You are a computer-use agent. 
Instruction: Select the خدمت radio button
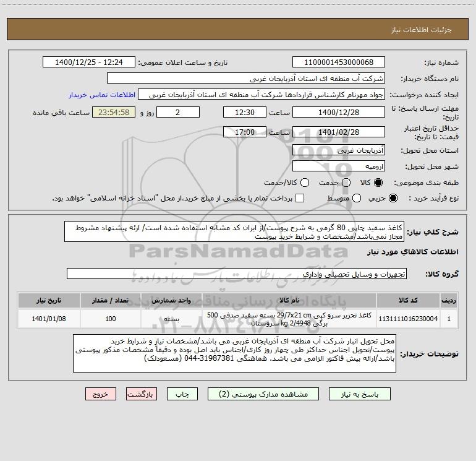(x=346, y=183)
